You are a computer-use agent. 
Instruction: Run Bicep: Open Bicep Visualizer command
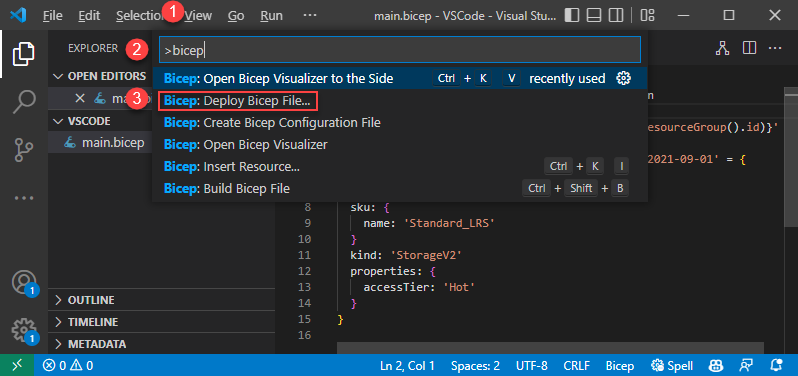400,144
